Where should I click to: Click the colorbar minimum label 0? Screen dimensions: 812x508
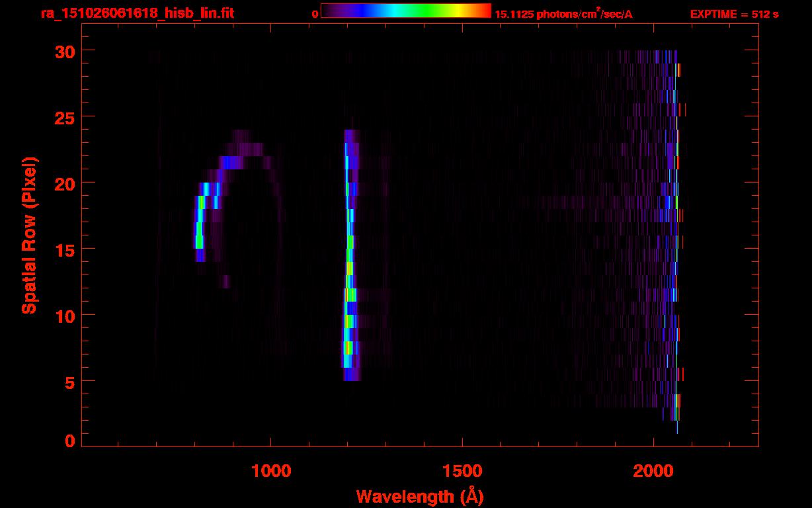(x=315, y=14)
